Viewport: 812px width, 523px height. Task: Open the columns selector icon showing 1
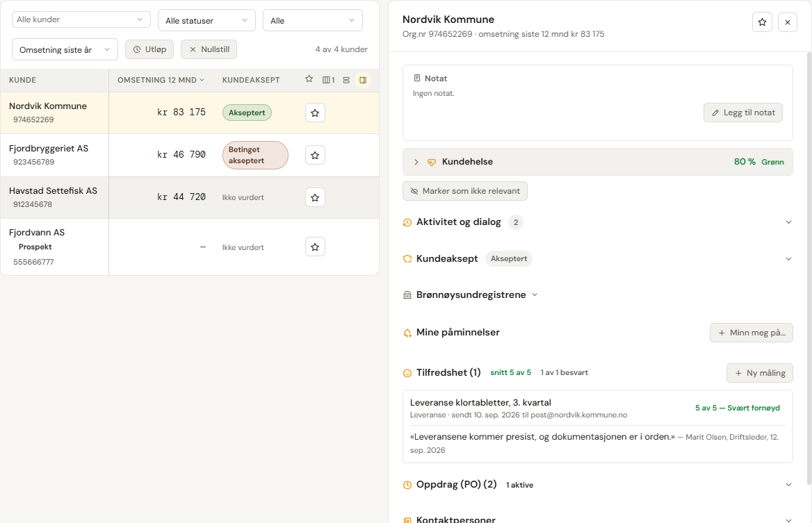[x=328, y=80]
